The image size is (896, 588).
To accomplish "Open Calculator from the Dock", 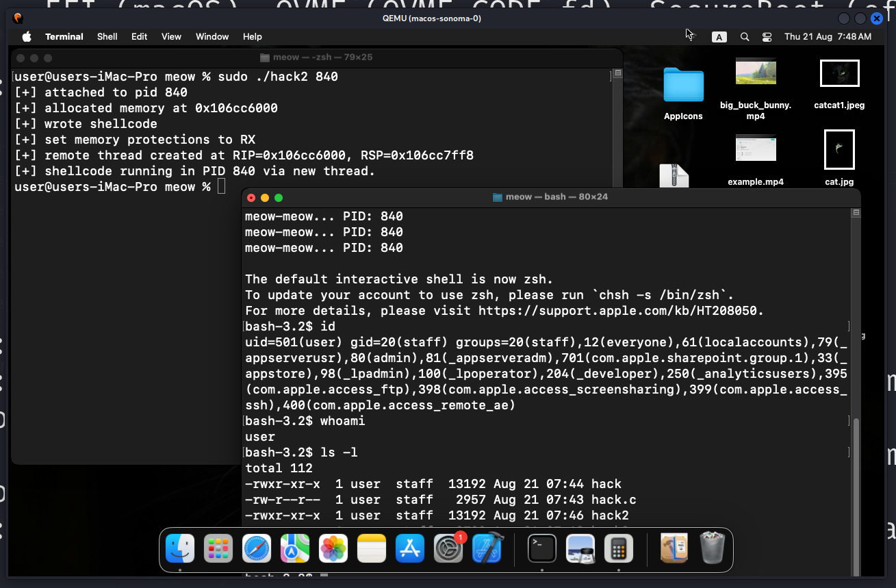I will pos(619,549).
